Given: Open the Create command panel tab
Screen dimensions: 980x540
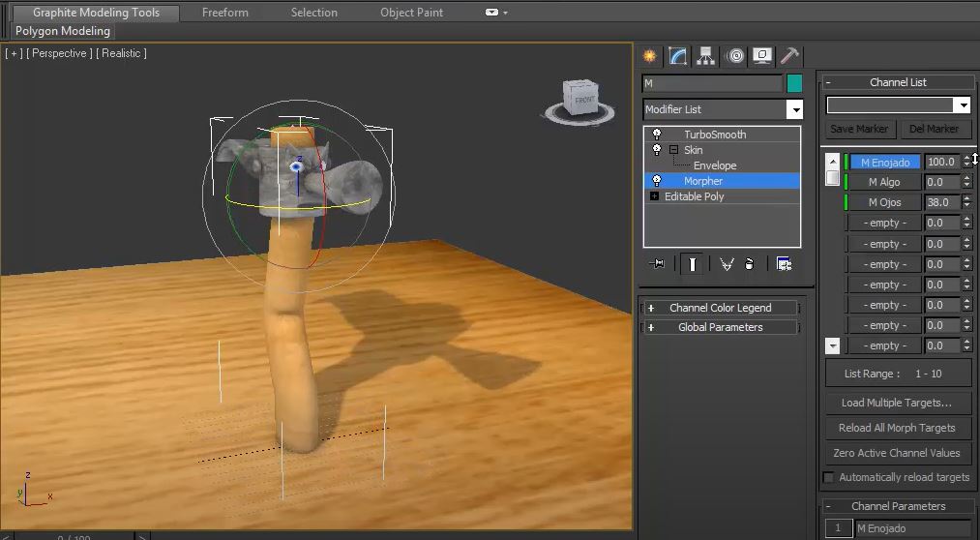Looking at the screenshot, I should pyautogui.click(x=649, y=56).
